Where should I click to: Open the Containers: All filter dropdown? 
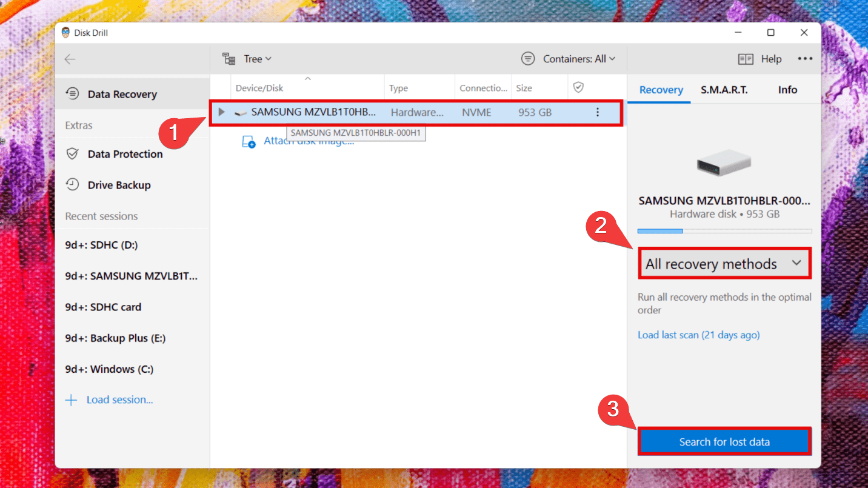pyautogui.click(x=569, y=59)
